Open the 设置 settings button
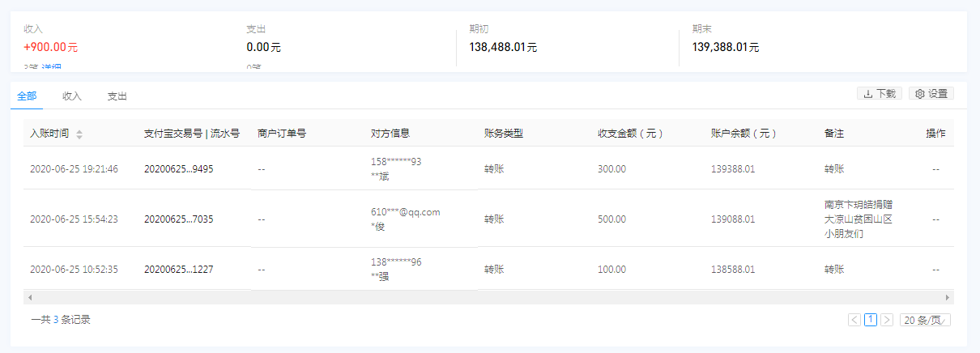 [x=931, y=94]
